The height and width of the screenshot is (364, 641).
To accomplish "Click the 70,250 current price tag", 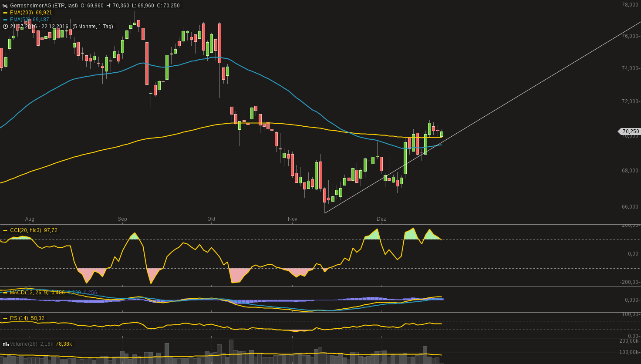I will (x=630, y=131).
